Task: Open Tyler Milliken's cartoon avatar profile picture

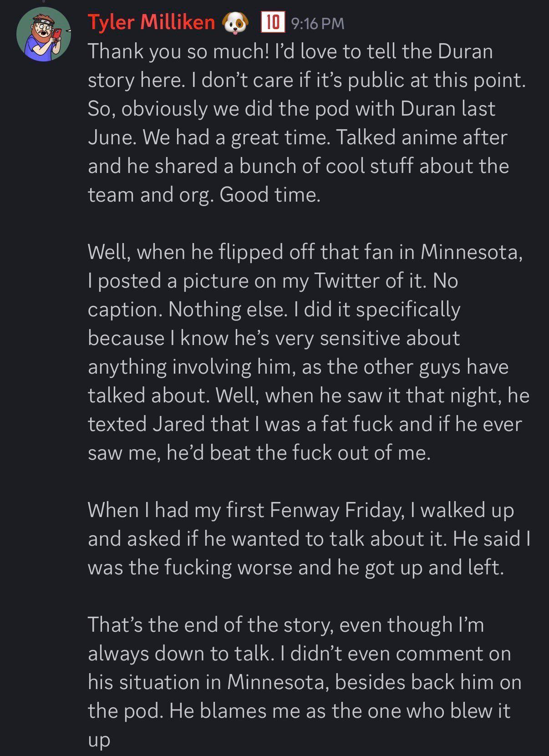Action: pos(44,35)
